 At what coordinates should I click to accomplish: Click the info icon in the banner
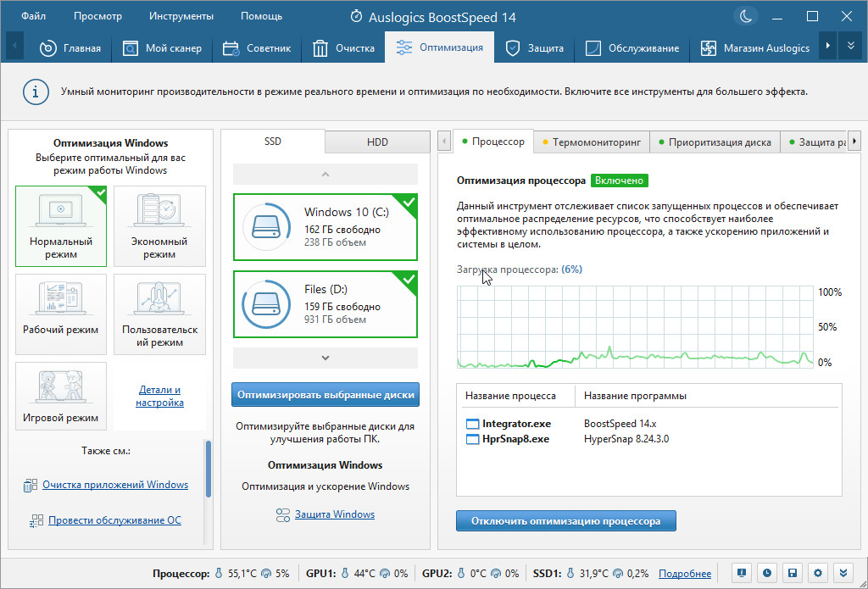point(35,91)
